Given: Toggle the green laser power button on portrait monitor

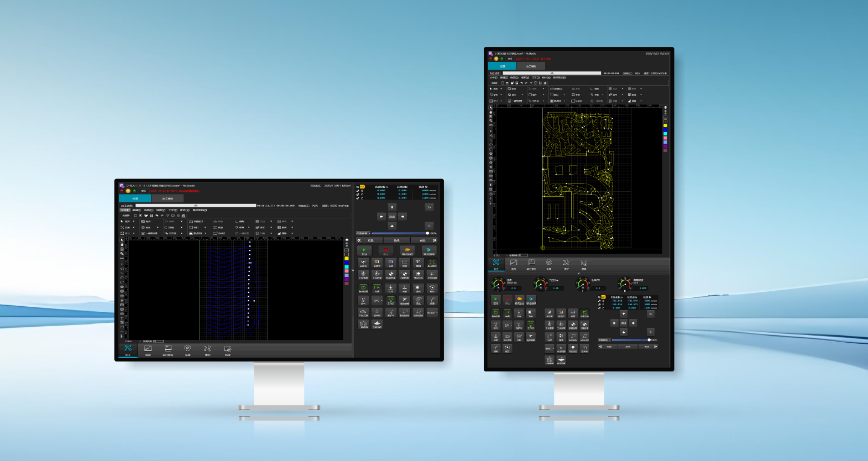Looking at the screenshot, I should (x=495, y=313).
